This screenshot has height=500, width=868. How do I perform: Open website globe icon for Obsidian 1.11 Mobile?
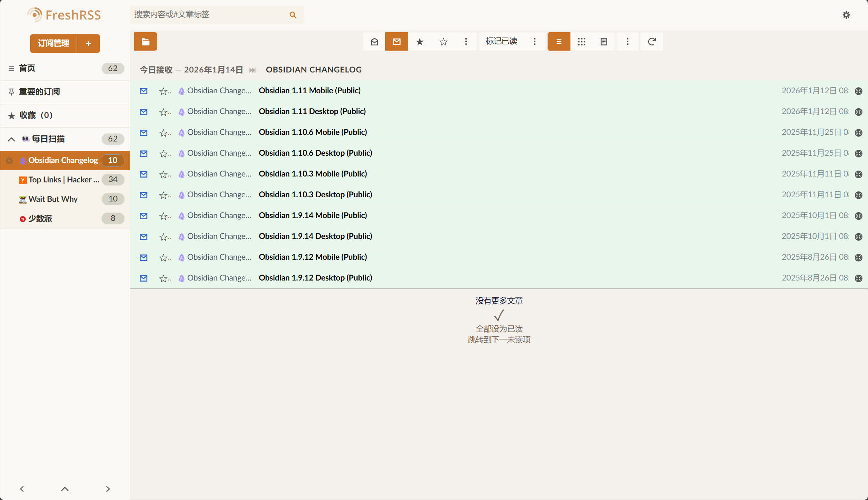(x=858, y=91)
